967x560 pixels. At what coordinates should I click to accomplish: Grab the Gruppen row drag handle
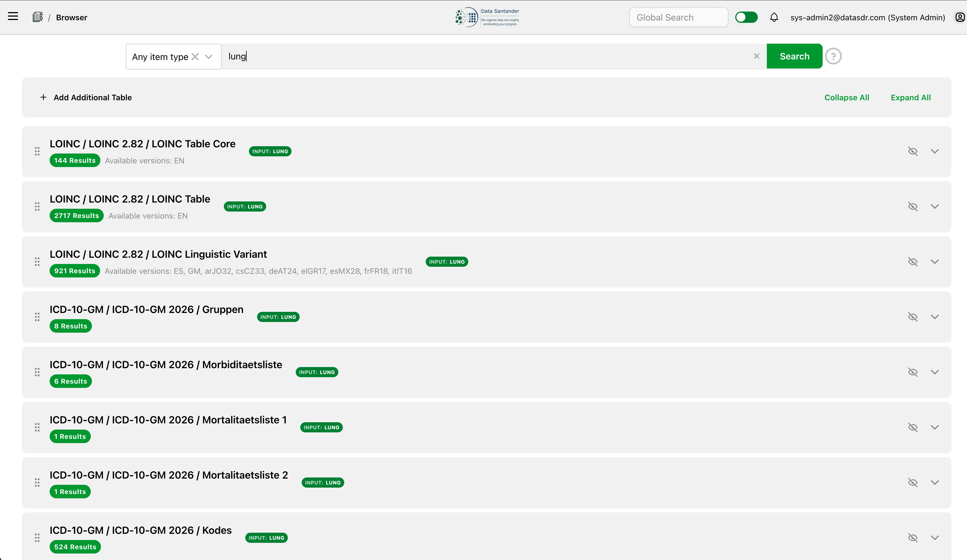tap(37, 317)
